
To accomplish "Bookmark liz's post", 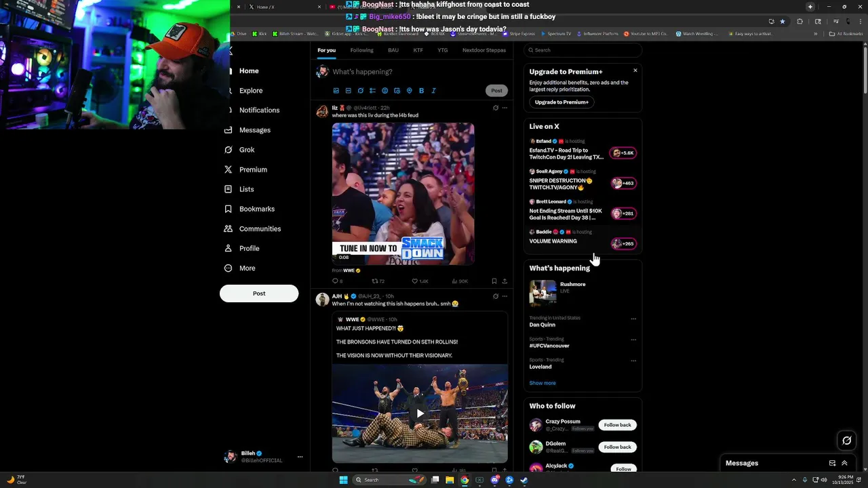I will pos(494,281).
